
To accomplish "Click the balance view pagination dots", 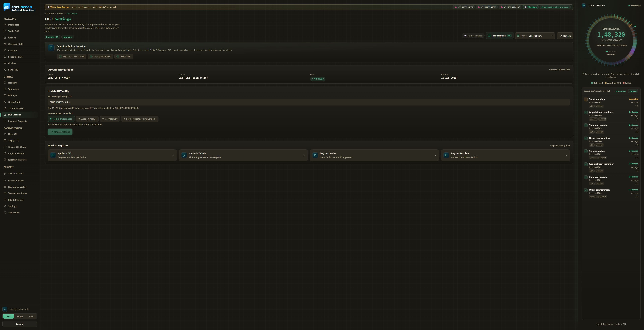I will tap(611, 51).
